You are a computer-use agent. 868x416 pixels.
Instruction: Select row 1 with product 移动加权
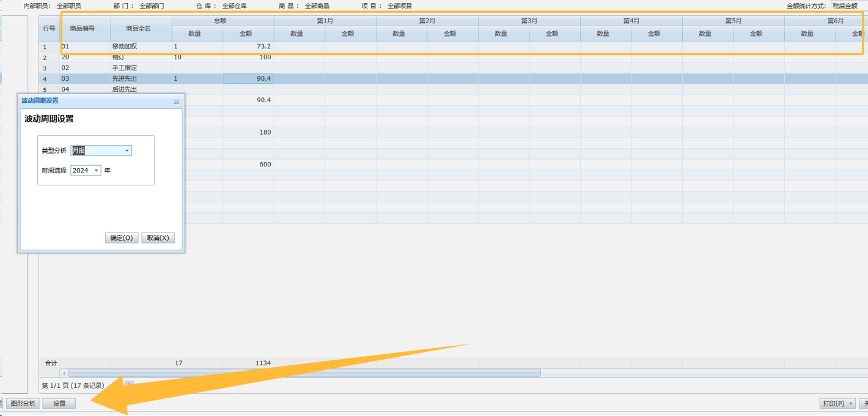pos(124,46)
